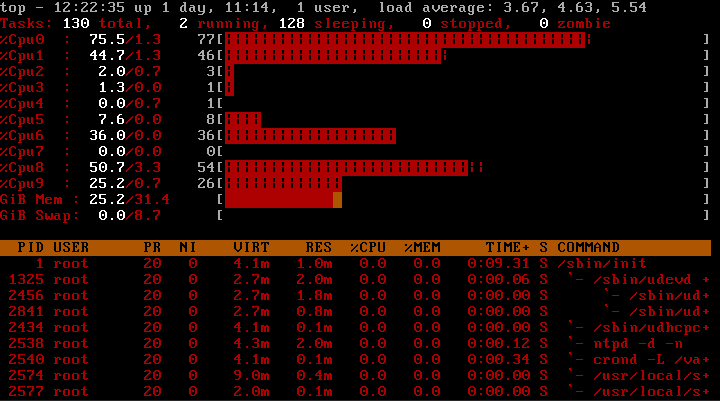Click the NI column header
Viewport: 720px width, 401px height.
tap(188, 248)
